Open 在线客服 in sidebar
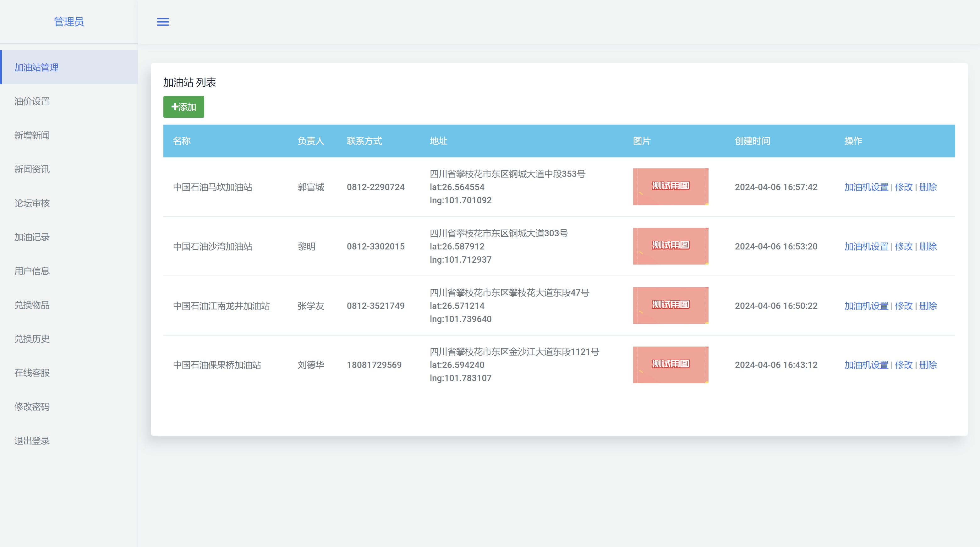 pyautogui.click(x=69, y=373)
